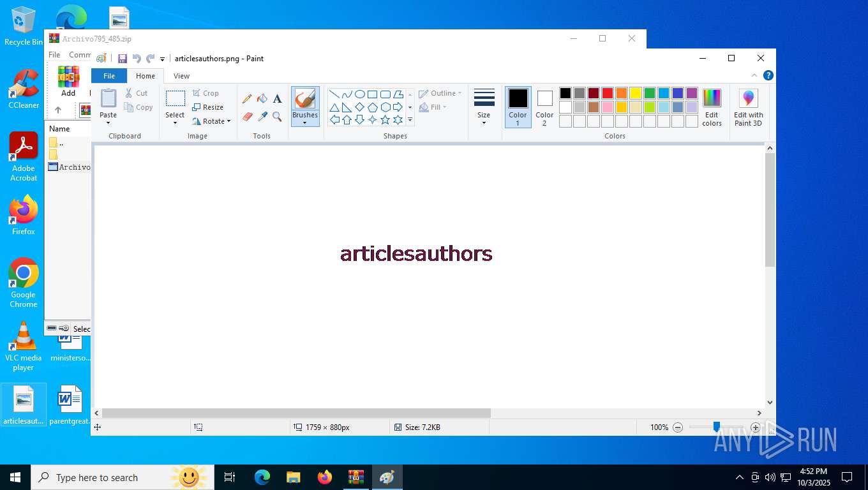Click the Cut button
Screen dimensions: 868x490
pos(137,93)
